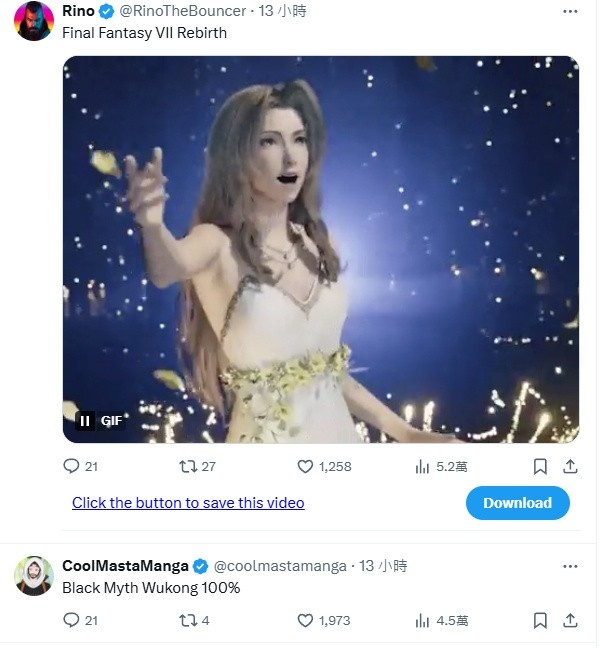Viewport: 614px width, 648px height.
Task: Like Rino's Final Fantasy VII Rebirth post
Action: [x=306, y=466]
